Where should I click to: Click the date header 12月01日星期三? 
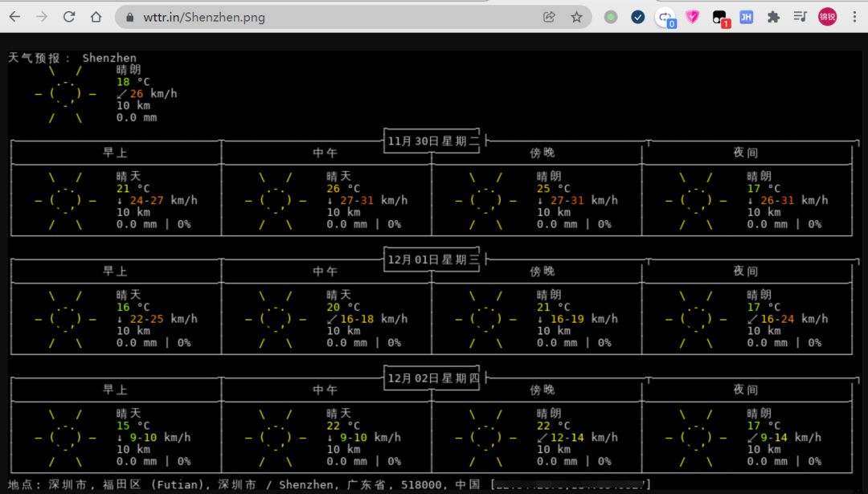(x=433, y=259)
